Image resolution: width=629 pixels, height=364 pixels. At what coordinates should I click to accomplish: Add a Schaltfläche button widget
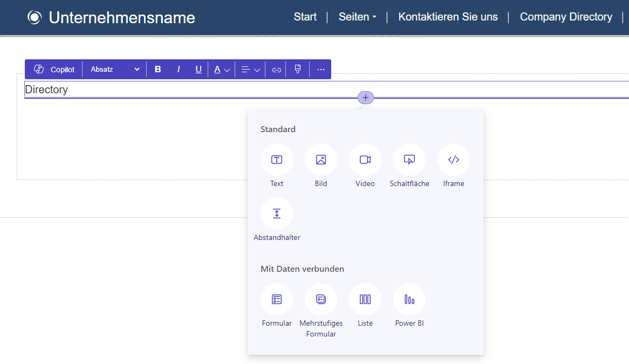409,160
